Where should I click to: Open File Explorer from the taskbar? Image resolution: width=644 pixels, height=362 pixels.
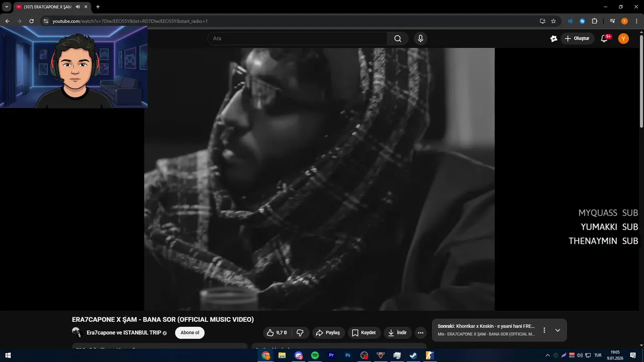tap(282, 355)
